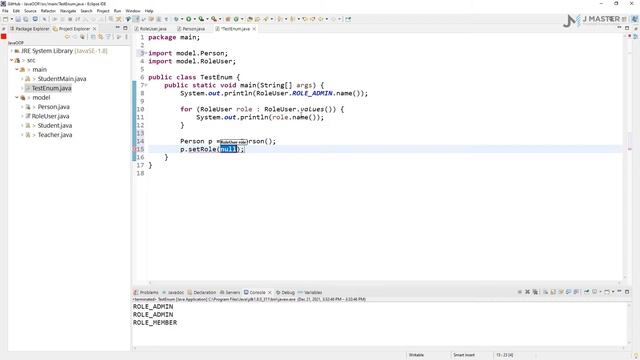640x360 pixels.
Task: Maximize the editor area
Action: (627, 28)
